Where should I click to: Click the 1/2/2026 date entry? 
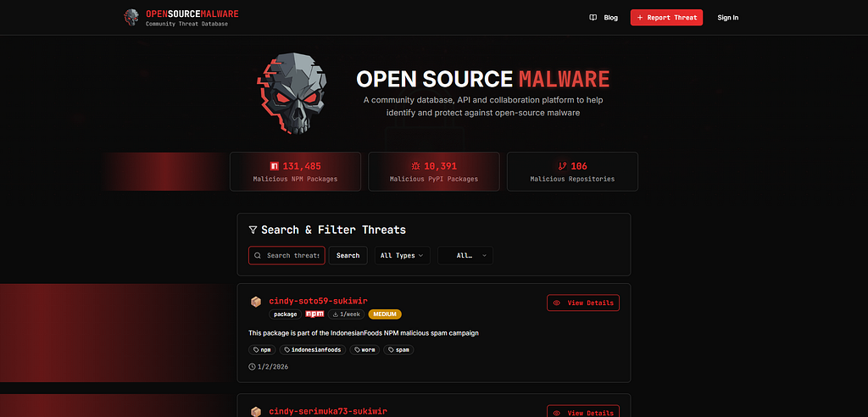(269, 367)
